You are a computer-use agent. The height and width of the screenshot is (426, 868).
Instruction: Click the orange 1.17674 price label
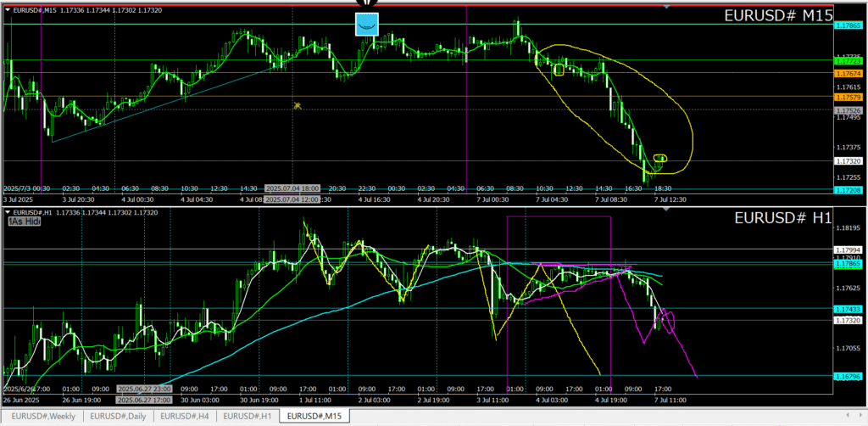point(849,74)
